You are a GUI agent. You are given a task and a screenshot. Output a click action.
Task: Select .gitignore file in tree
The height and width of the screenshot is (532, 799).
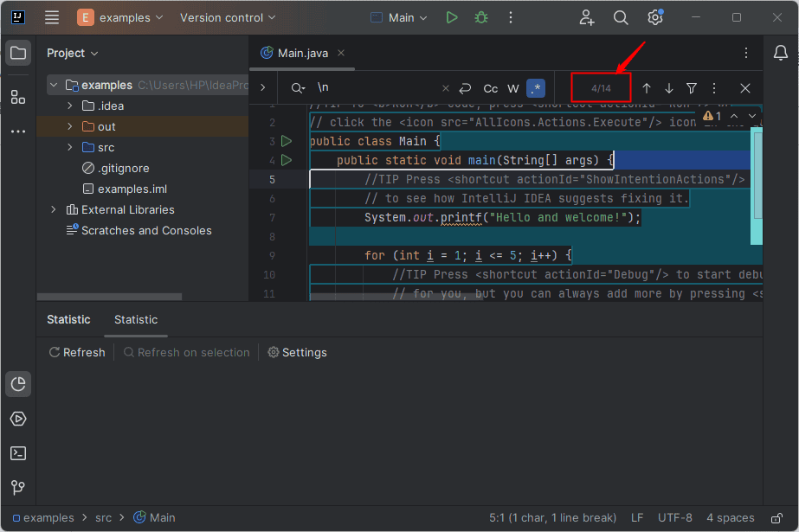[116, 168]
